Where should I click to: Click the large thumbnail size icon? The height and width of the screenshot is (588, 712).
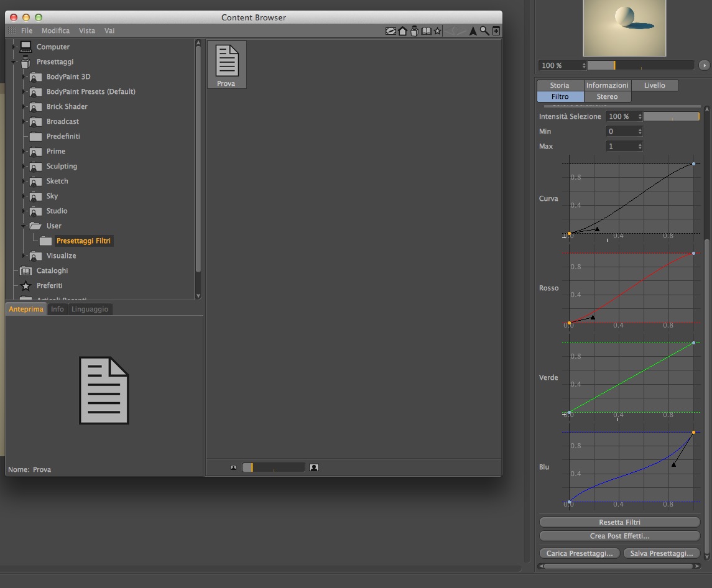314,467
